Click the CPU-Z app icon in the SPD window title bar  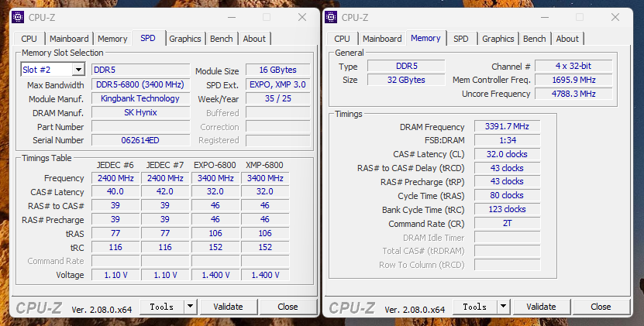click(18, 17)
